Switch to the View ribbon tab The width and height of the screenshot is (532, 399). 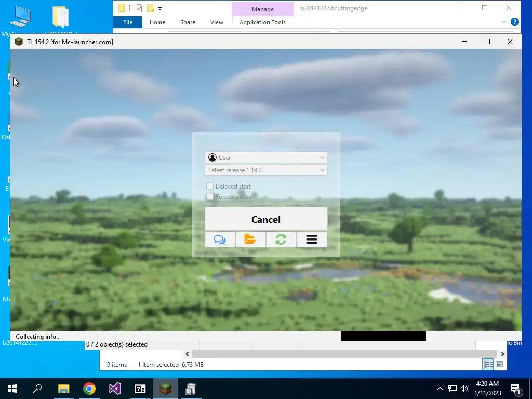tap(217, 22)
